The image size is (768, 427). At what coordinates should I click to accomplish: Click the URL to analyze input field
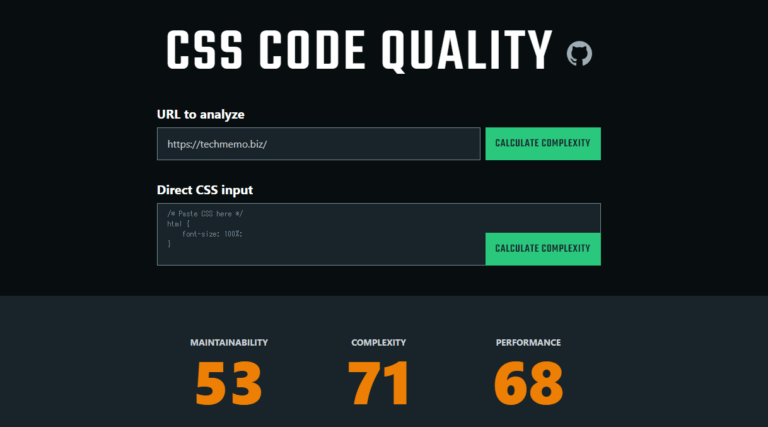pos(318,144)
